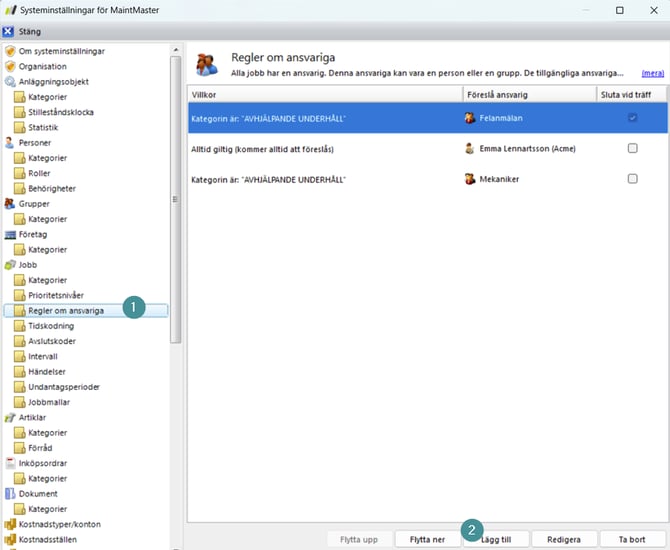Close the Systeminställningar window
Screen dimensions: 670x550
654,10
